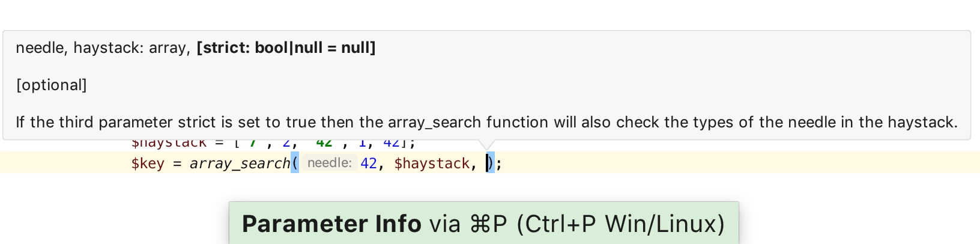
Task: Click the equals sign after $key
Action: point(177,163)
